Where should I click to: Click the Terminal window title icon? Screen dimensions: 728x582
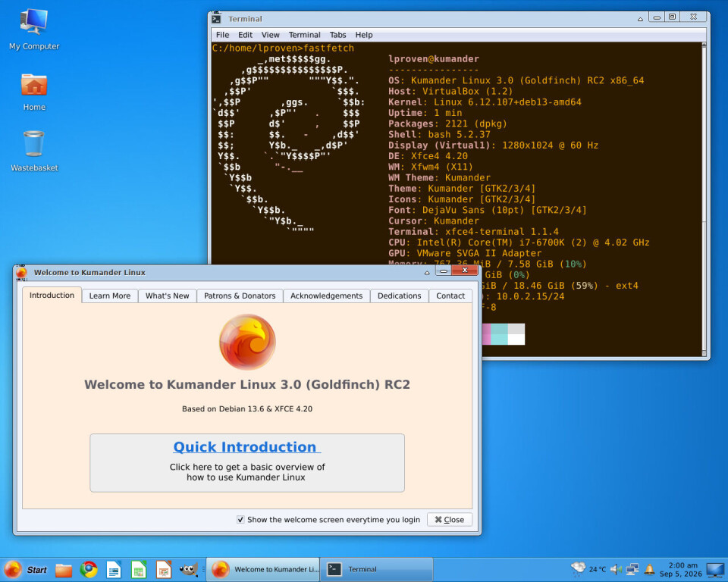click(x=216, y=19)
